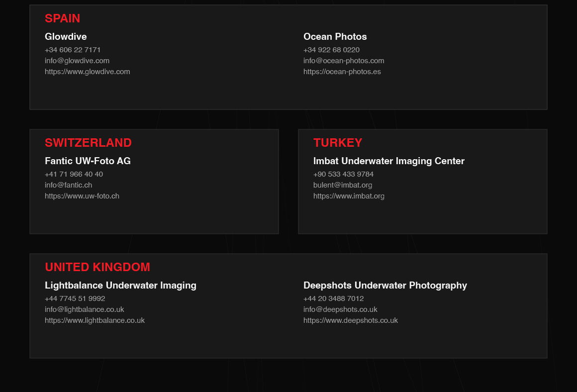577x392 pixels.
Task: Email info@glowdive.com
Action: [77, 61]
